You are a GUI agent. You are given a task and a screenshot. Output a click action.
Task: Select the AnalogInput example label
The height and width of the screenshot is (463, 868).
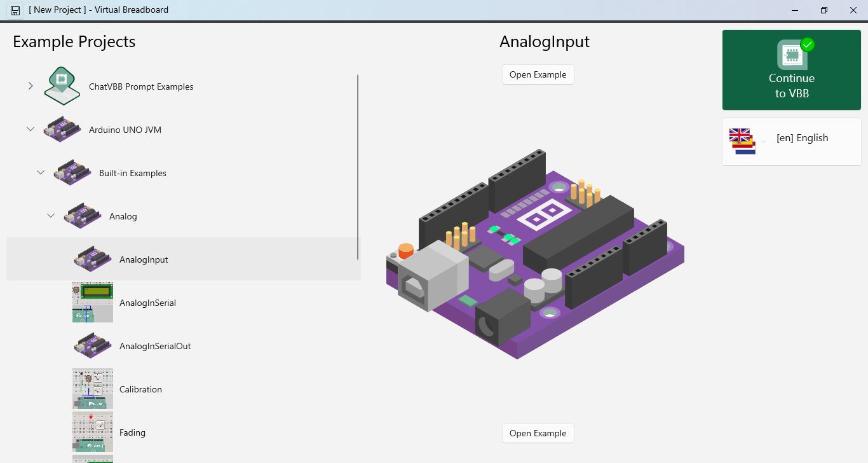(144, 259)
